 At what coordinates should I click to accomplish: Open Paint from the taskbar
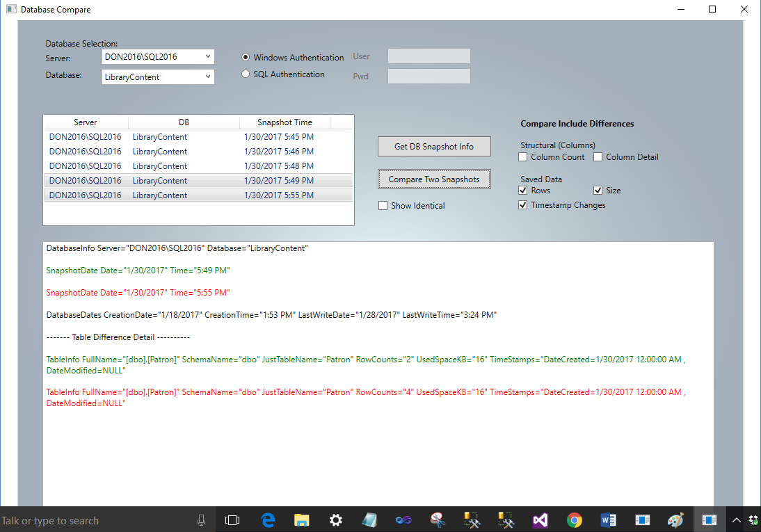click(675, 520)
